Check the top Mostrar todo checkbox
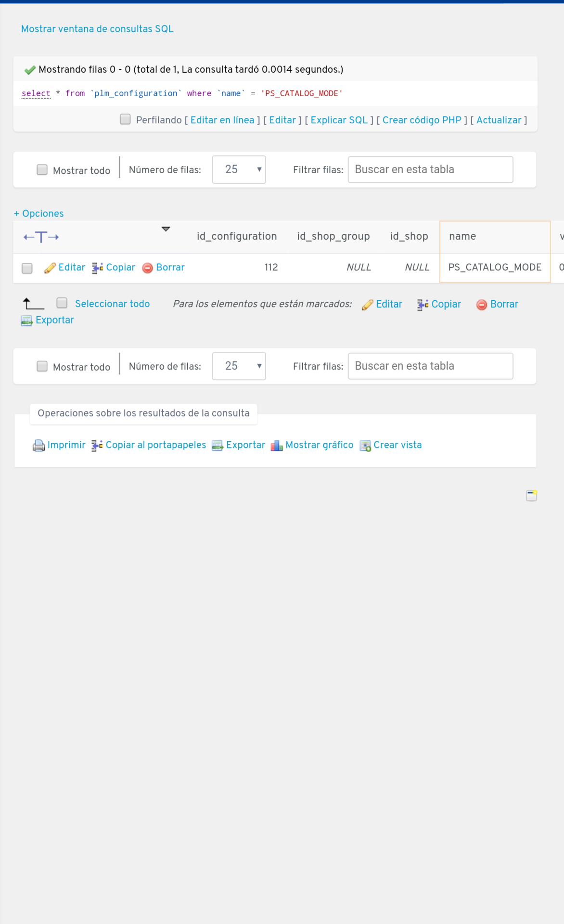 (42, 170)
